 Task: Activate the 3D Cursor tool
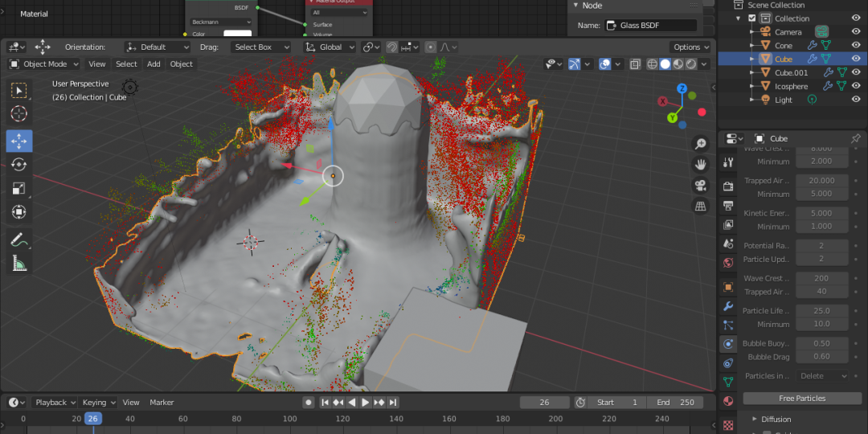point(19,114)
